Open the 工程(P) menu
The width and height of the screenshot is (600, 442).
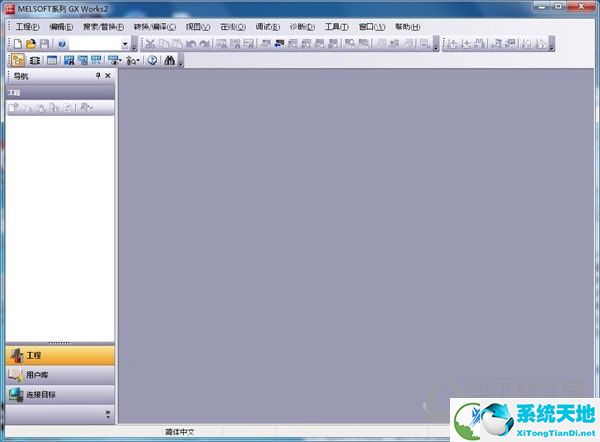pos(27,27)
